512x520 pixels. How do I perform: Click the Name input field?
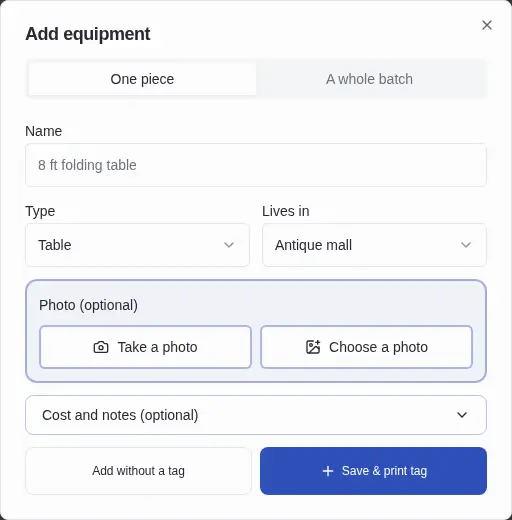[256, 165]
